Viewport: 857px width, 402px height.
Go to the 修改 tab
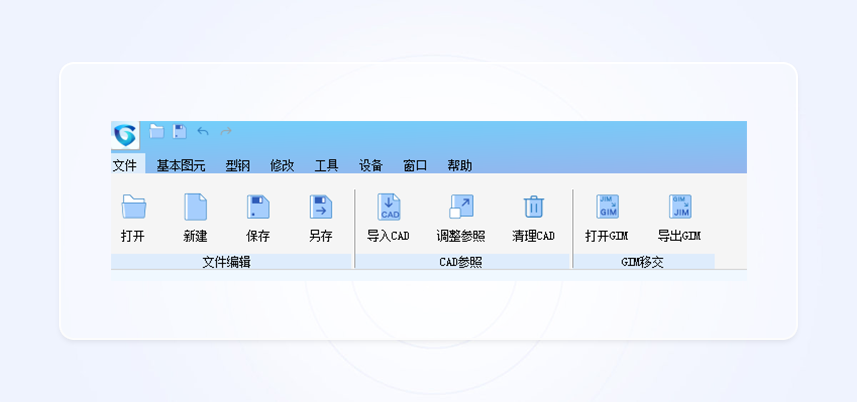coord(282,165)
